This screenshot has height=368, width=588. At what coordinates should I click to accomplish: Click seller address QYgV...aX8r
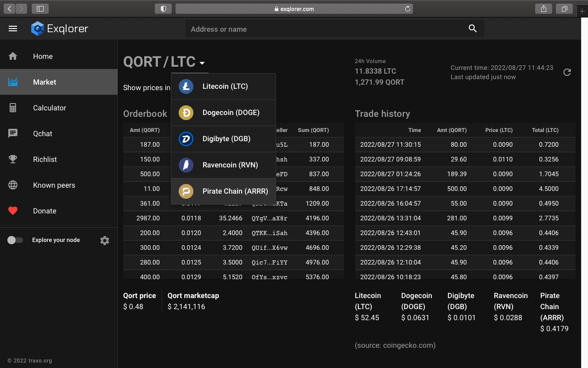point(270,218)
